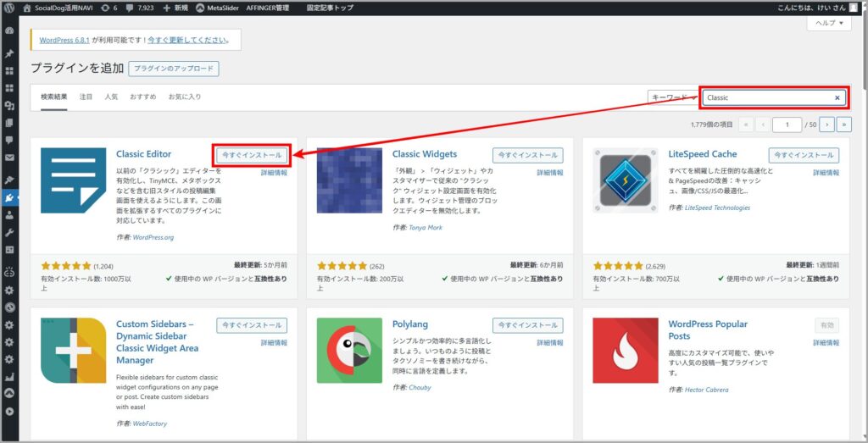
Task: Install Custom Sidebars with 今すぐインストール
Action: [x=252, y=325]
